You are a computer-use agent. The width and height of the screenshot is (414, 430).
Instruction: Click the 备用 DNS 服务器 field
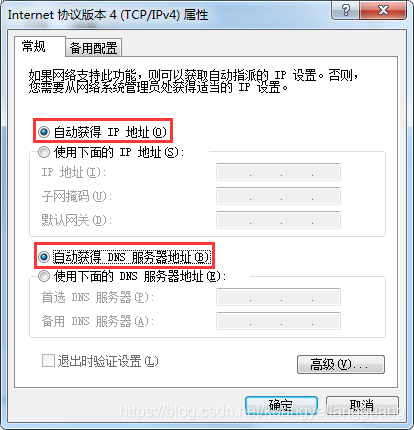pos(278,321)
